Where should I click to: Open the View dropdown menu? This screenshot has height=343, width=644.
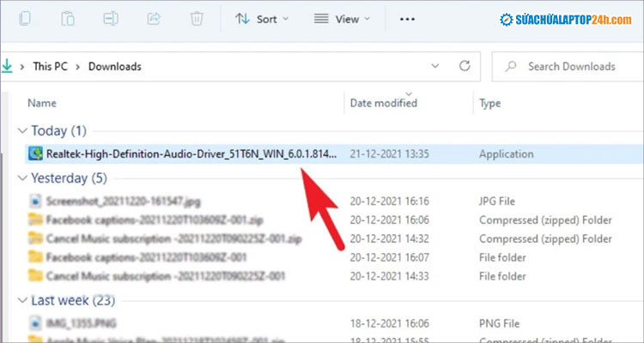pyautogui.click(x=342, y=19)
